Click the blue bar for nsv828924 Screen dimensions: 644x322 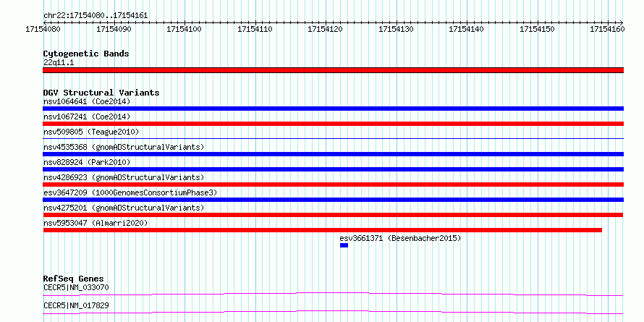pyautogui.click(x=333, y=169)
